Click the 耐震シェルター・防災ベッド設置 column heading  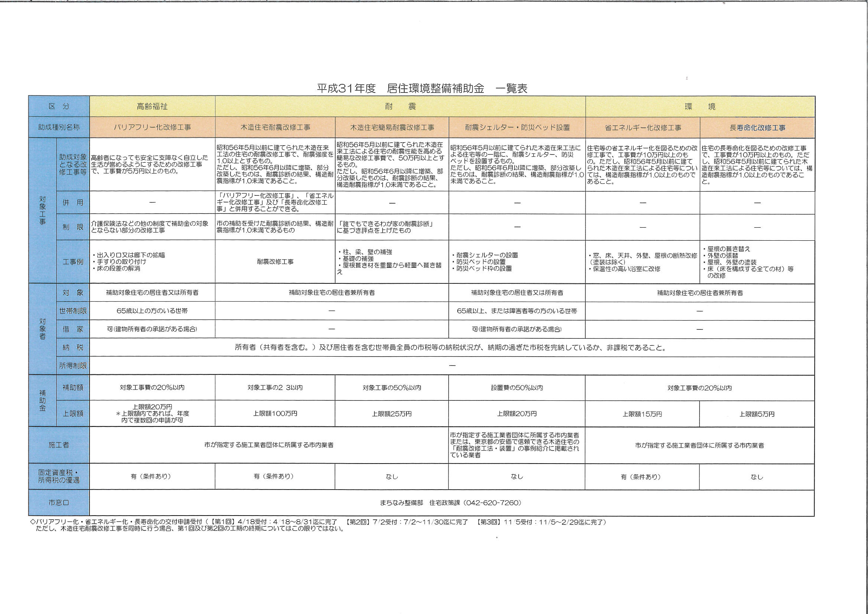pos(517,127)
